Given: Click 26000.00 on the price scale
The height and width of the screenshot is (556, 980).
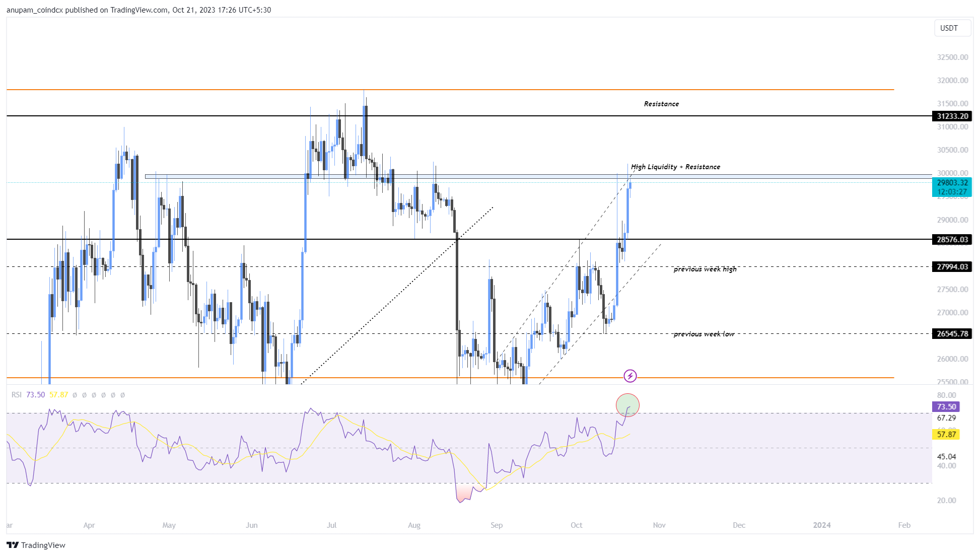Looking at the screenshot, I should [x=952, y=359].
